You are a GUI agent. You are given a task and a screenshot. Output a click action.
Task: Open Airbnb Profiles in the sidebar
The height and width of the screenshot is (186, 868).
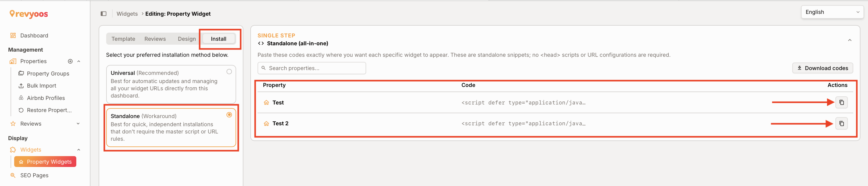click(46, 98)
